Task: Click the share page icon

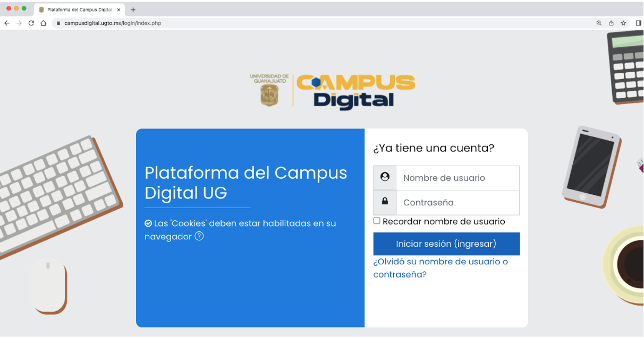Action: 611,23
